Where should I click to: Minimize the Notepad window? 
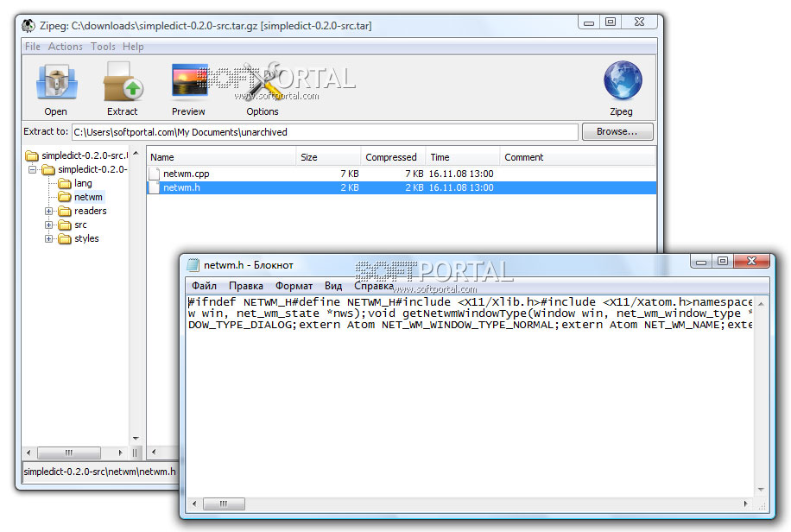[701, 261]
